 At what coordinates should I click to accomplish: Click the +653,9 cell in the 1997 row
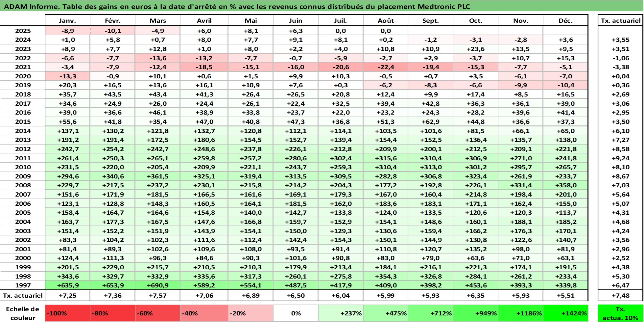112,285
